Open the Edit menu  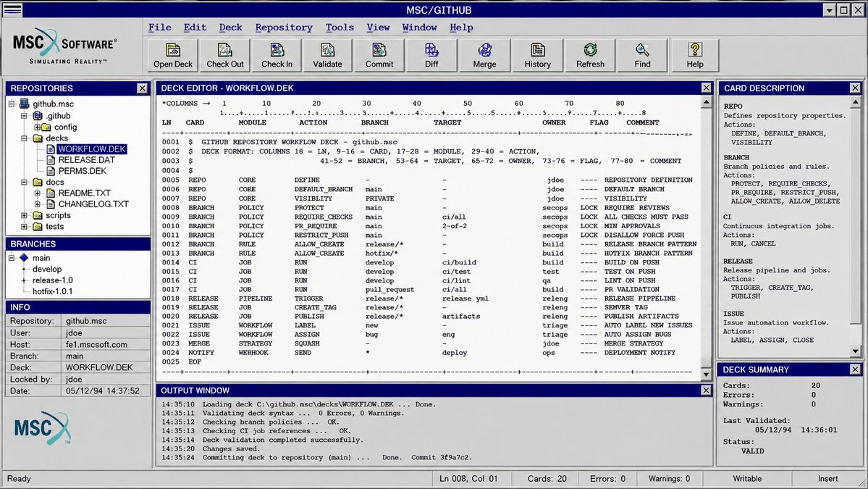pyautogui.click(x=195, y=27)
